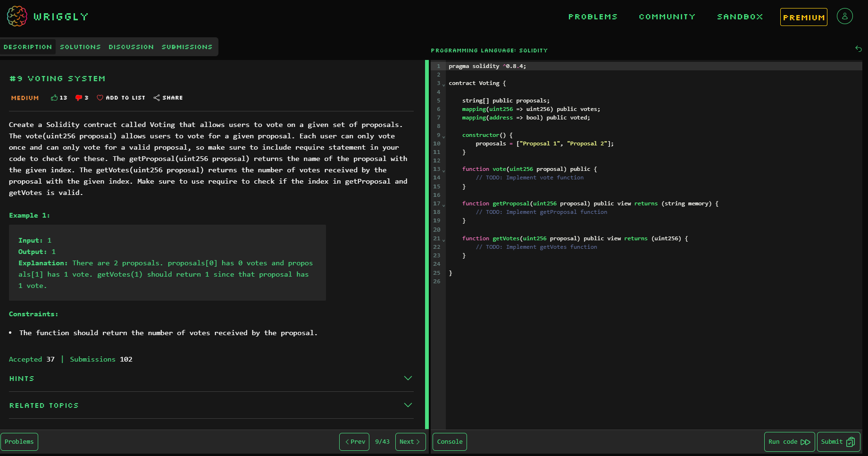The height and width of the screenshot is (456, 868).
Task: Fold the constructor block at line 9
Action: click(443, 136)
